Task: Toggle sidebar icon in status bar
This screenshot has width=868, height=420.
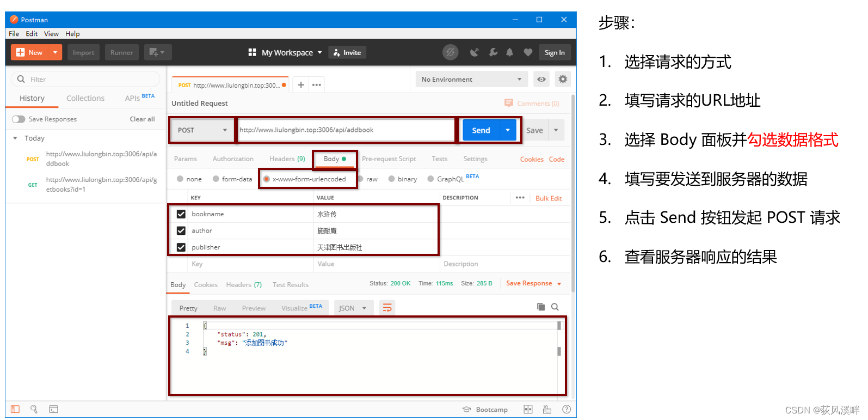Action: (x=15, y=409)
